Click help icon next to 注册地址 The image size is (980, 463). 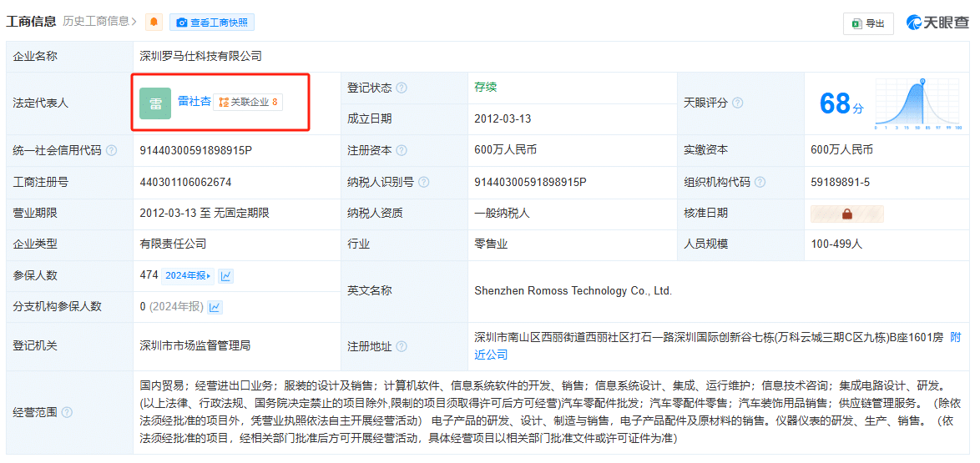pyautogui.click(x=402, y=346)
